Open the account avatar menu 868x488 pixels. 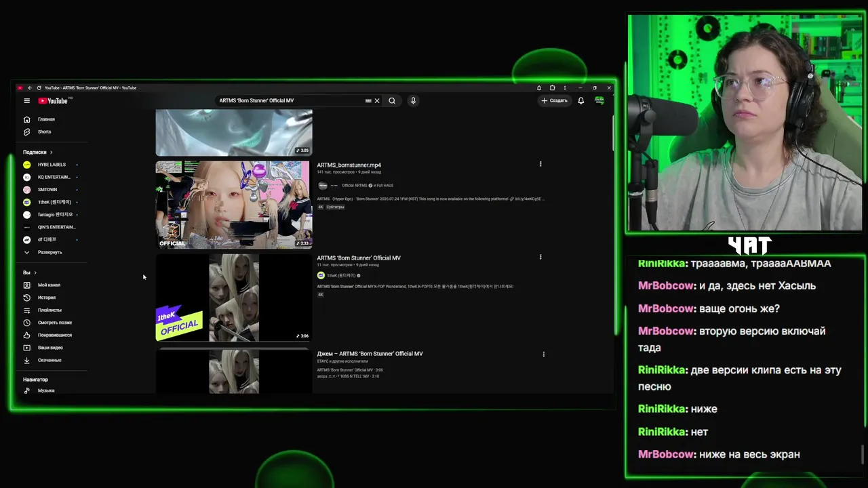click(599, 101)
